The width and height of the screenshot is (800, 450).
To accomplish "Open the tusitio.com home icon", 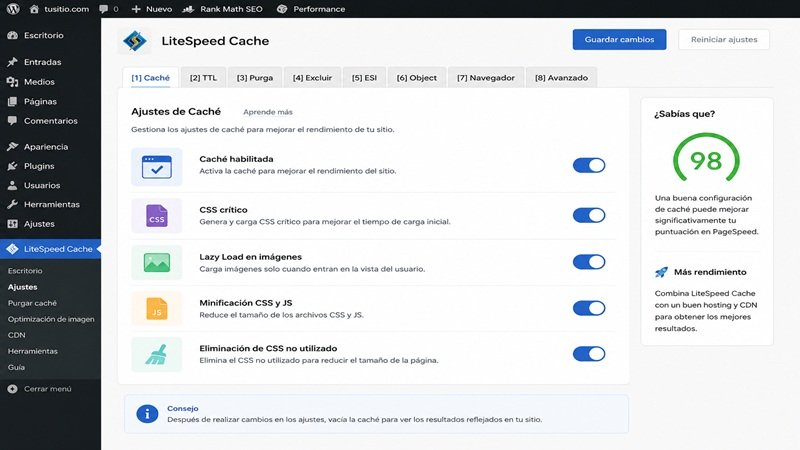I will 34,9.
